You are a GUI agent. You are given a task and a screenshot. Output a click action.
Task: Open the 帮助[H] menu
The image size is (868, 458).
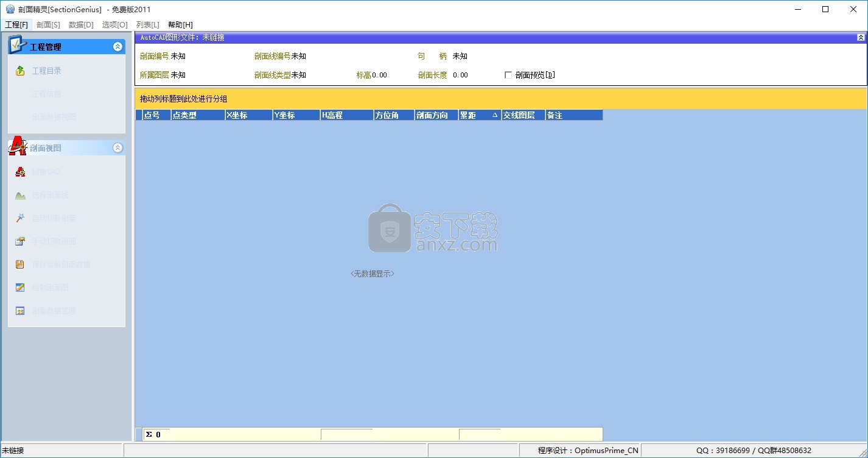(x=180, y=24)
